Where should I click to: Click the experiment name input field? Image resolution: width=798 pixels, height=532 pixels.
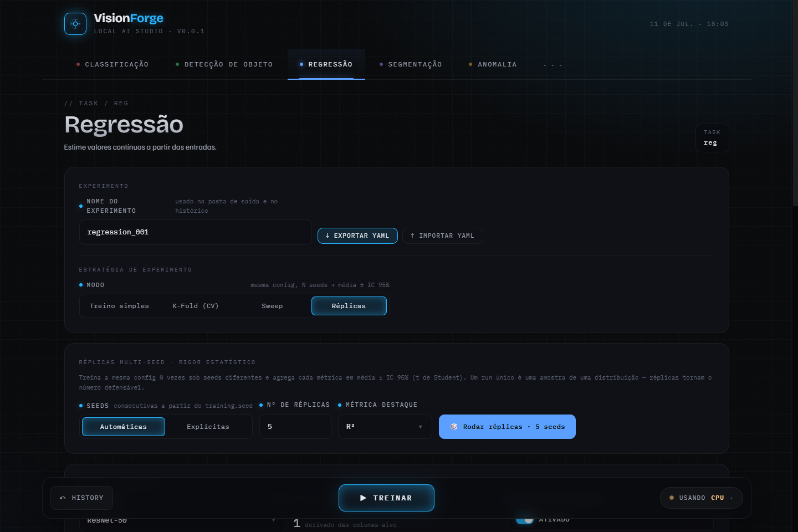tap(196, 232)
